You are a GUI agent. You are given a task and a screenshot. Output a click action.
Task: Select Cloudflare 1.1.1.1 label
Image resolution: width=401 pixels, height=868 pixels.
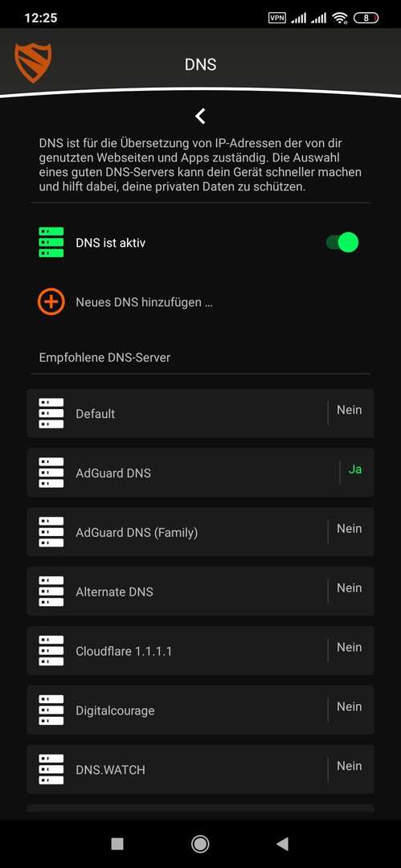pos(124,651)
